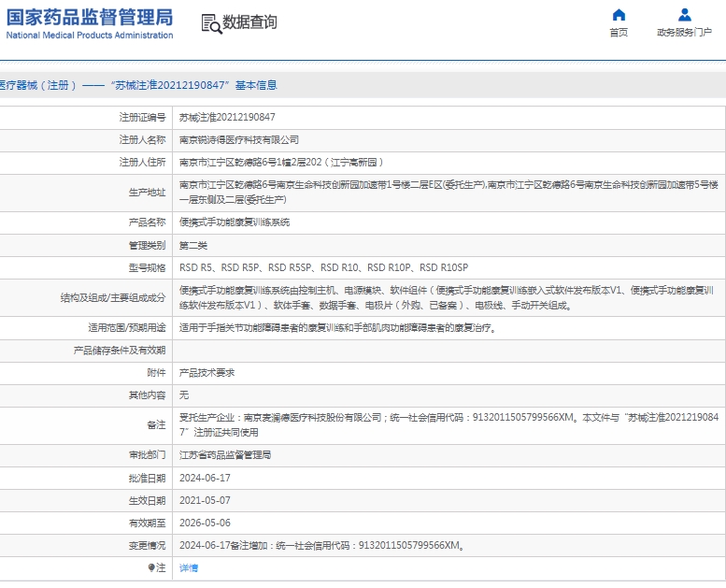Click the 变更情况 row label
The width and height of the screenshot is (726, 588).
[x=147, y=545]
